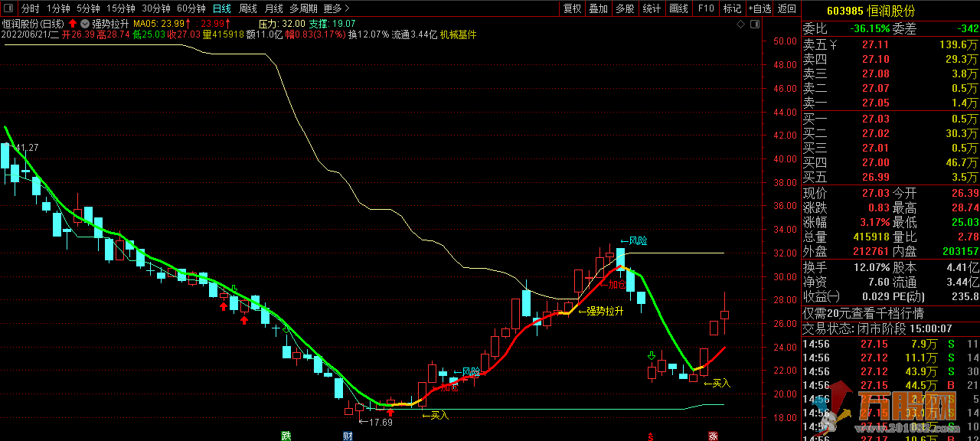The image size is (980, 441).
Task: Toggle the 收益(一) quarter selector
Action: 821,297
